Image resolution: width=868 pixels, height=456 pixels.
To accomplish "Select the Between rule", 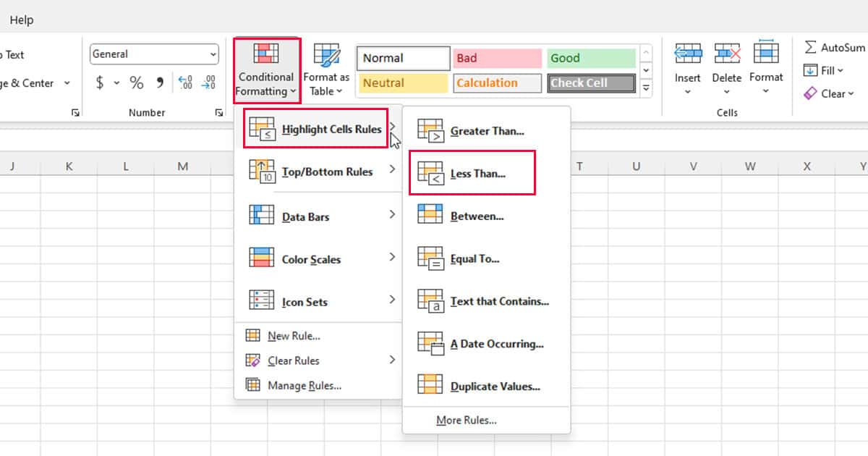I will (486, 216).
